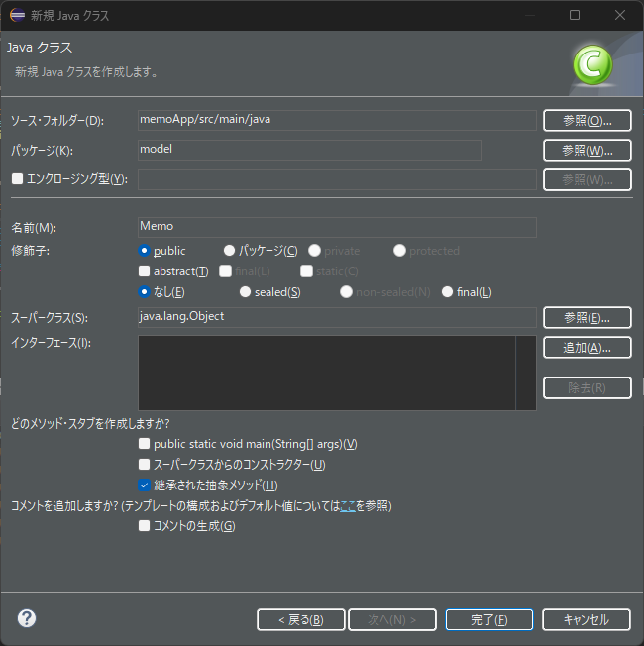Close the 新規 Java クラス dialog window
The height and width of the screenshot is (646, 644).
pyautogui.click(x=620, y=15)
